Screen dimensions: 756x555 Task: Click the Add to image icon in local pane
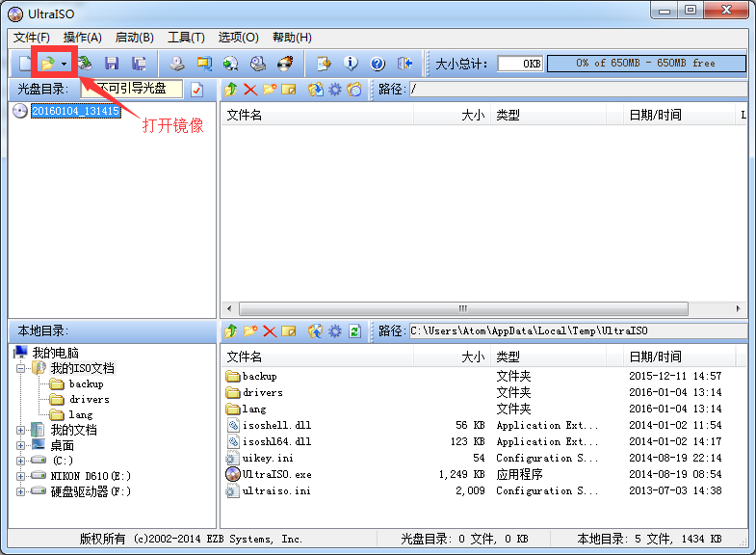pos(315,331)
